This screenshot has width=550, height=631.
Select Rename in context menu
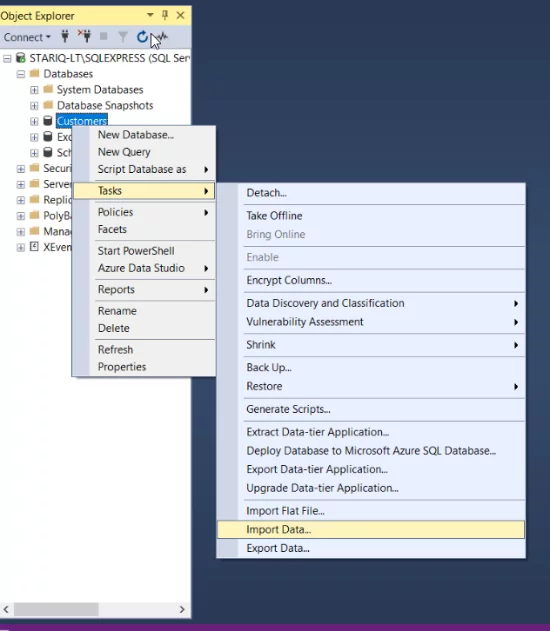tap(144, 311)
